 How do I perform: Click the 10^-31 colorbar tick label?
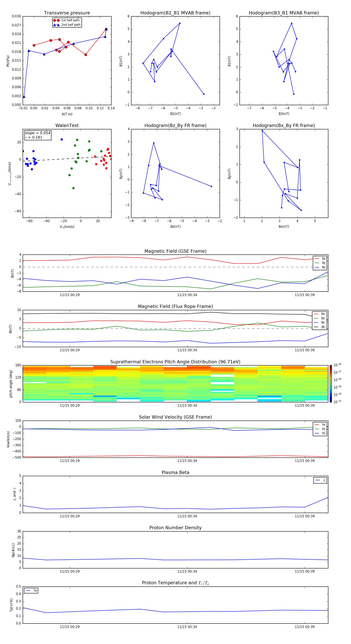337,402
